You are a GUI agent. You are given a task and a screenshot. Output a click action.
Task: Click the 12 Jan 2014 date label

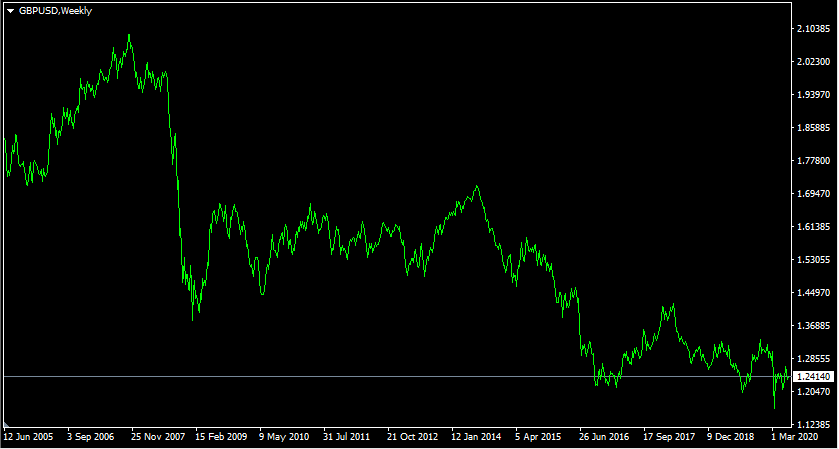click(476, 437)
